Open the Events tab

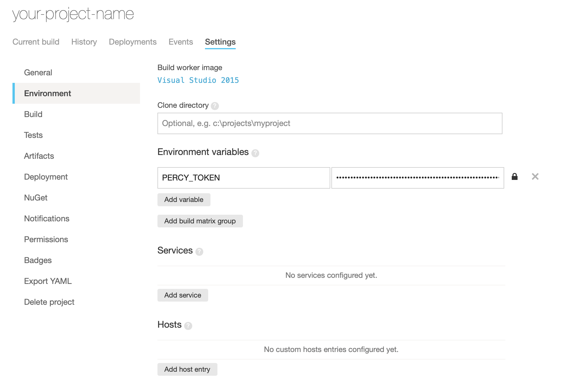click(x=181, y=42)
